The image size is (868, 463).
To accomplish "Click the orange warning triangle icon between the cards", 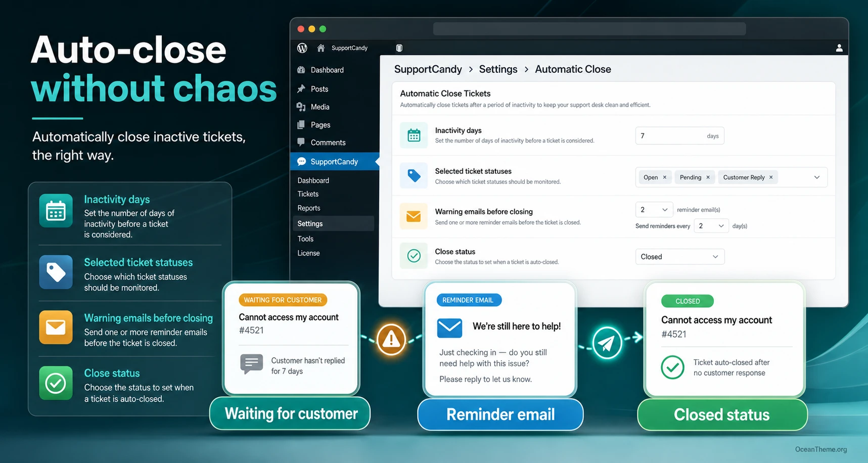I will (391, 339).
